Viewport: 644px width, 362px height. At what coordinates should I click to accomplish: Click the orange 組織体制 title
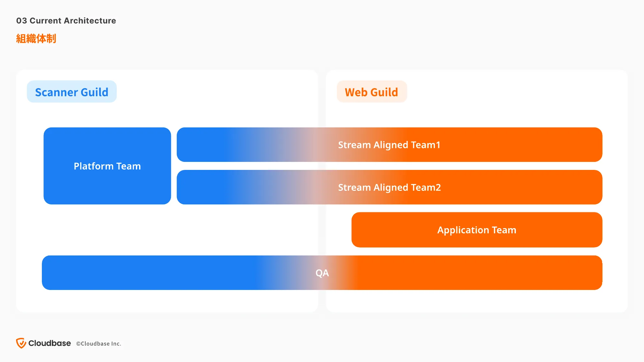(x=36, y=39)
